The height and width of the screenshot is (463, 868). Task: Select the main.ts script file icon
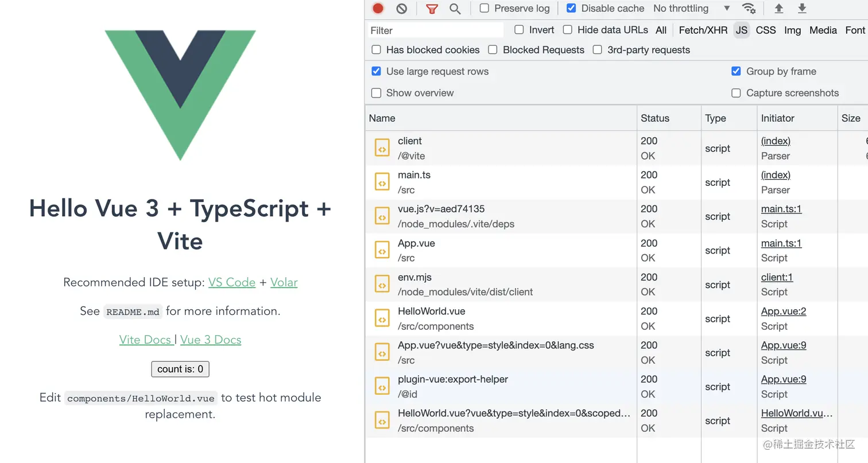[x=382, y=182]
